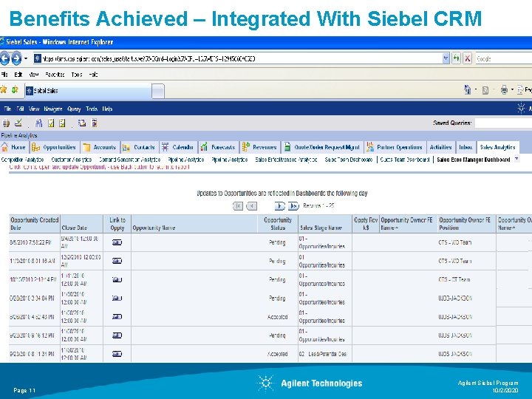Screen dimensions: 532x399
Task: Open the Partner Operations tab
Action: [x=395, y=147]
